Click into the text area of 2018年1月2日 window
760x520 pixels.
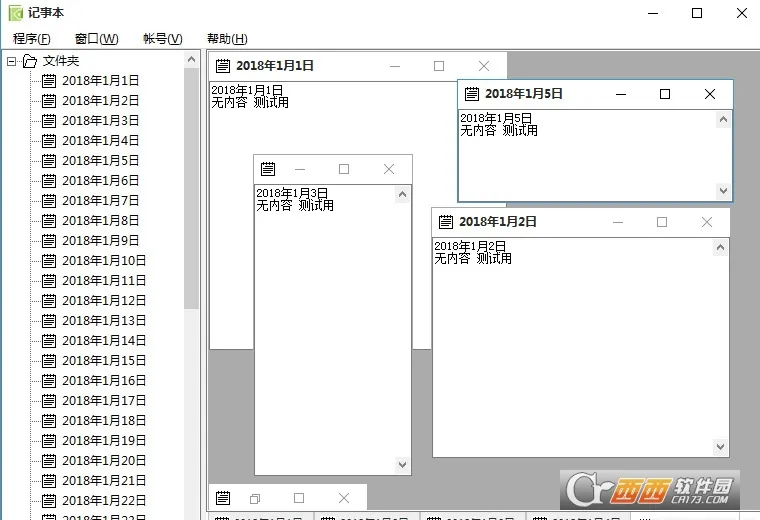[573, 347]
